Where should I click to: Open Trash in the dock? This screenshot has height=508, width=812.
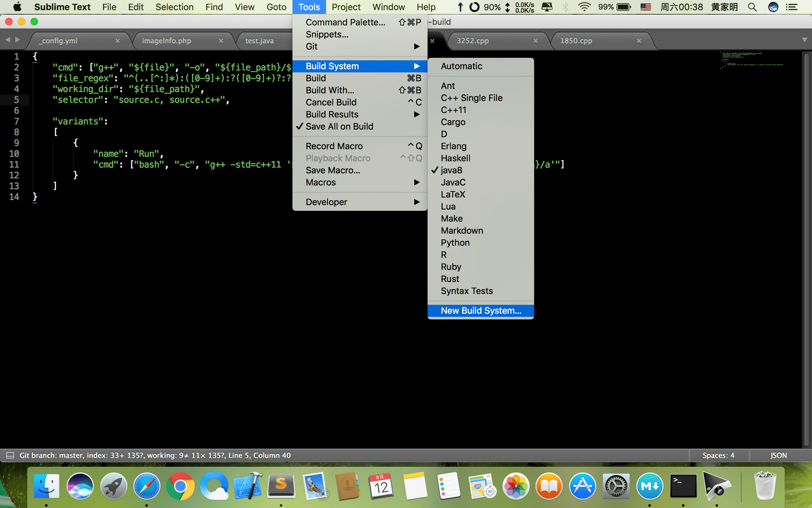coord(765,486)
